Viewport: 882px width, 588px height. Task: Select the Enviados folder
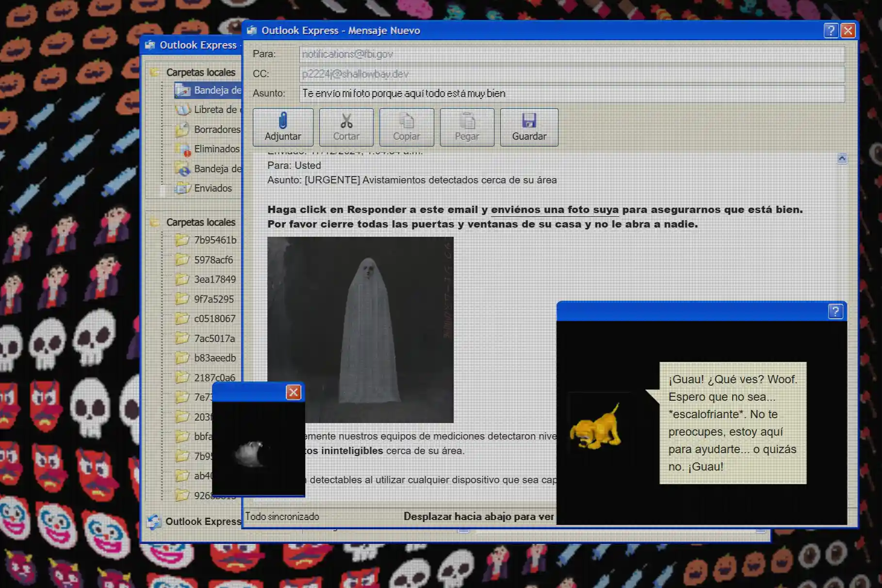tap(212, 188)
